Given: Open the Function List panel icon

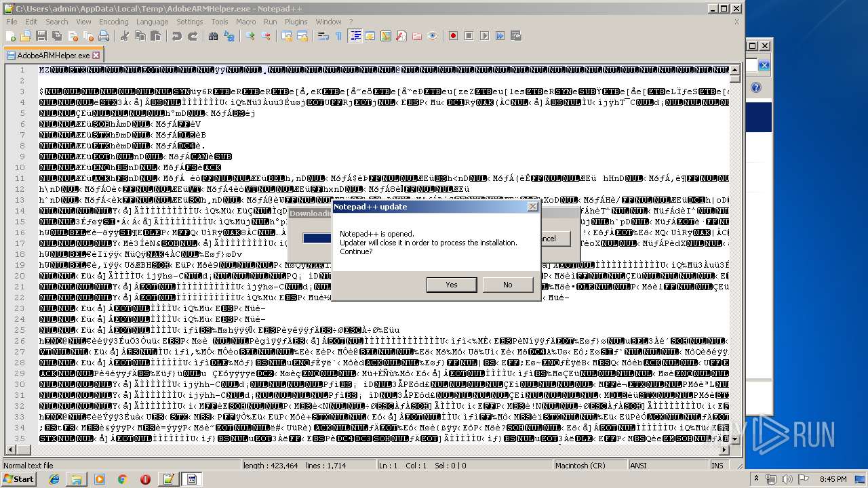Looking at the screenshot, I should coord(401,36).
